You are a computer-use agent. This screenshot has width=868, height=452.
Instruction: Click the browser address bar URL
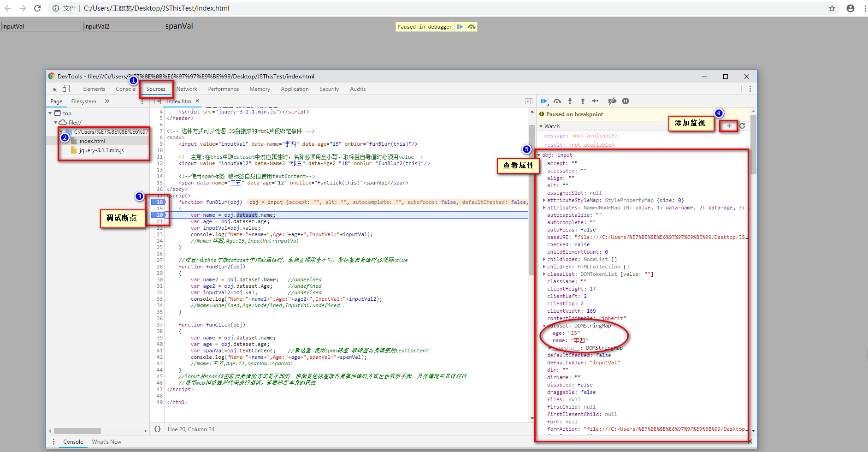pyautogui.click(x=156, y=8)
